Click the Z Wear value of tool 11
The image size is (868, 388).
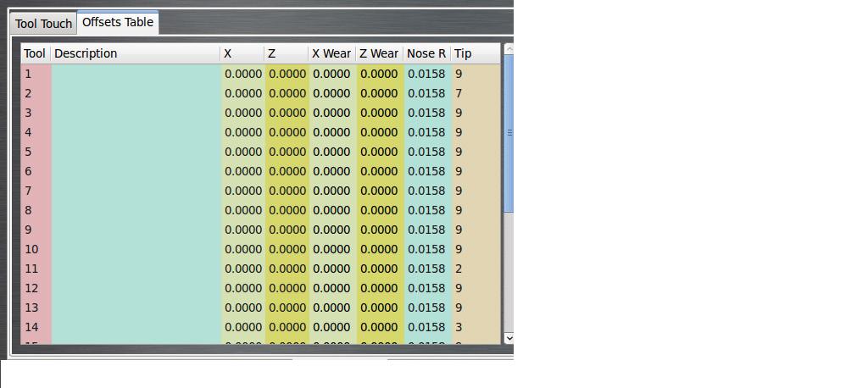[380, 269]
